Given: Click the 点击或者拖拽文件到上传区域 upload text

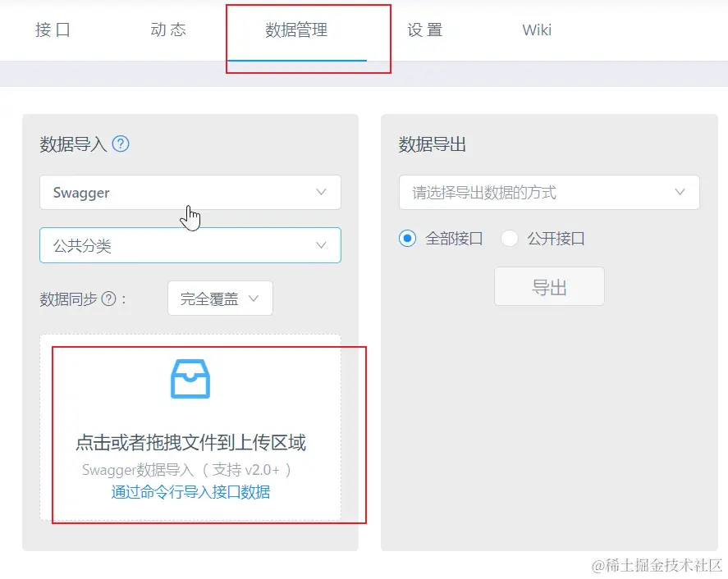Looking at the screenshot, I should click(190, 443).
